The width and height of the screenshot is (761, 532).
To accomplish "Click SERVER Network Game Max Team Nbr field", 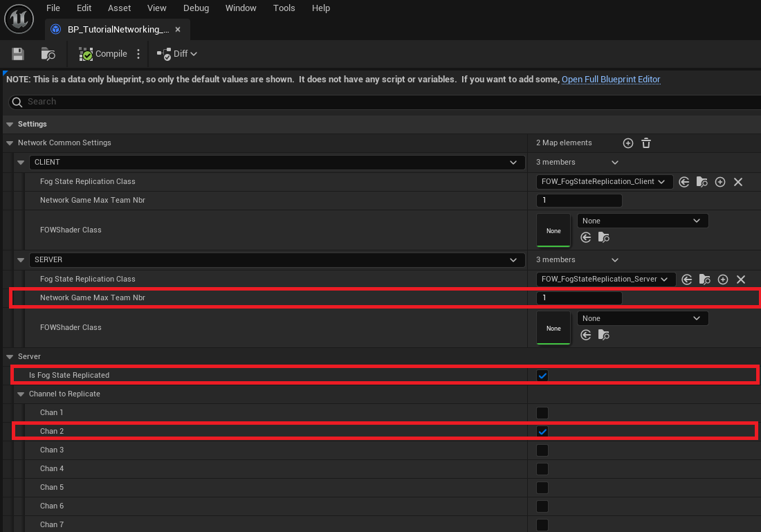I will coord(579,298).
